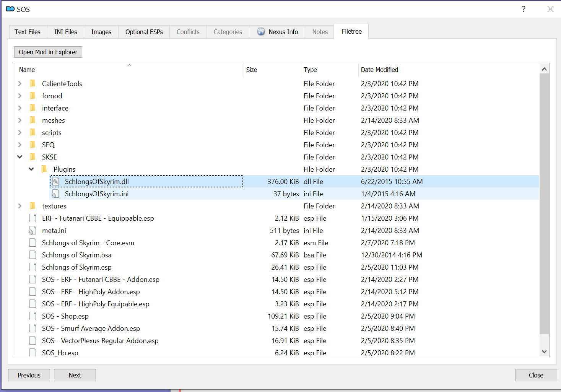This screenshot has height=392, width=561.
Task: Open the Categories tab
Action: (228, 32)
